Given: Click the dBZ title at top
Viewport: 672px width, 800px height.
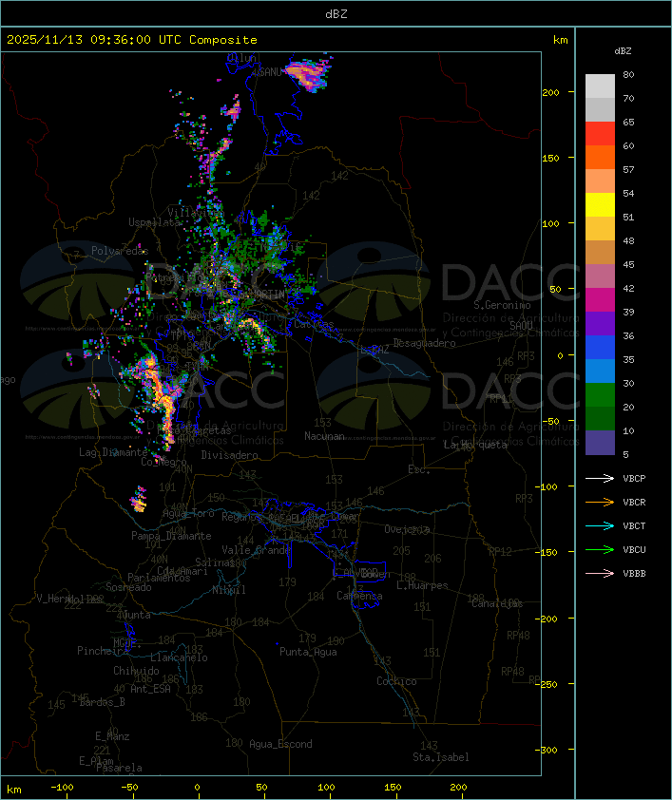Looking at the screenshot, I should (336, 13).
